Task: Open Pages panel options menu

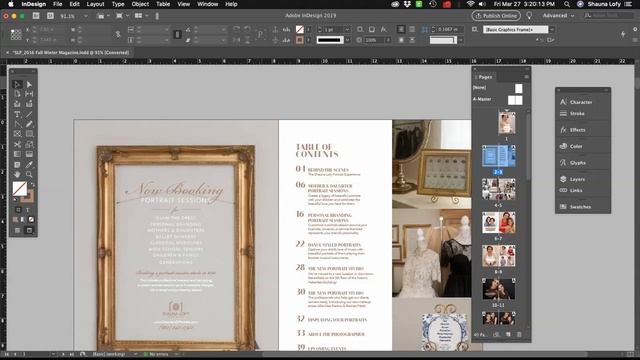Action: [527, 77]
